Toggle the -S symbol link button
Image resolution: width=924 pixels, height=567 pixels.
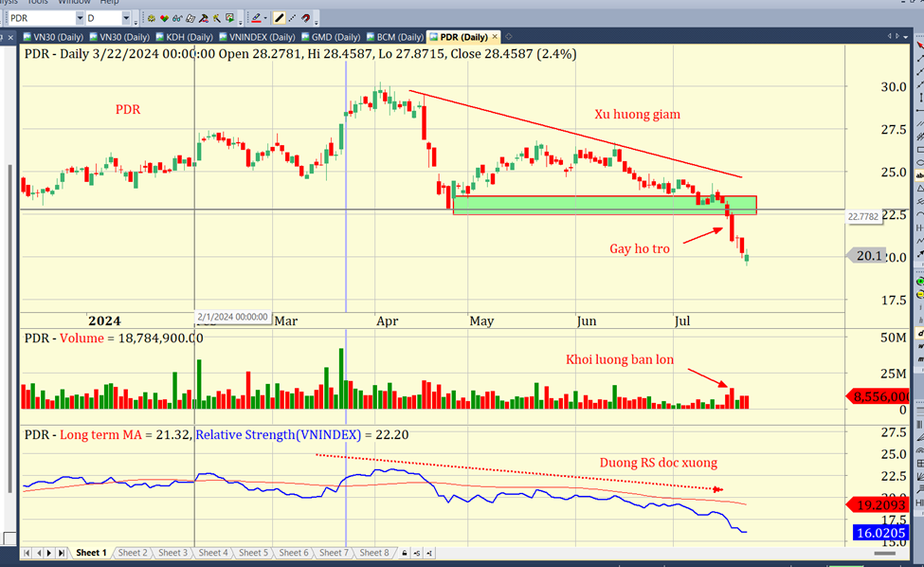click(x=417, y=553)
